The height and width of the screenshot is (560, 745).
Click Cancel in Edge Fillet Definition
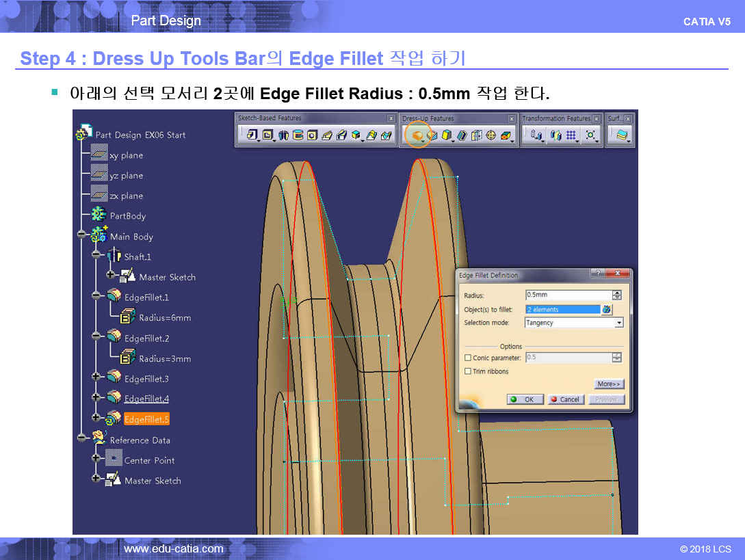point(565,399)
